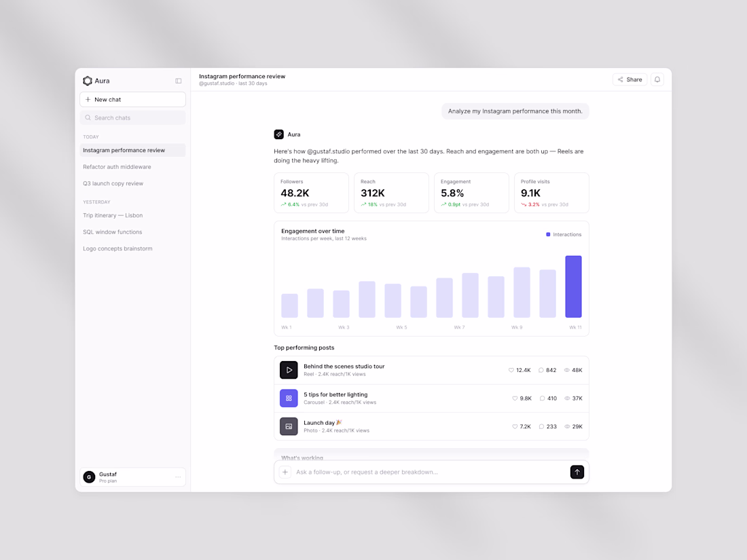
Task: Open the 5 tips for better lighting post
Action: click(x=431, y=398)
